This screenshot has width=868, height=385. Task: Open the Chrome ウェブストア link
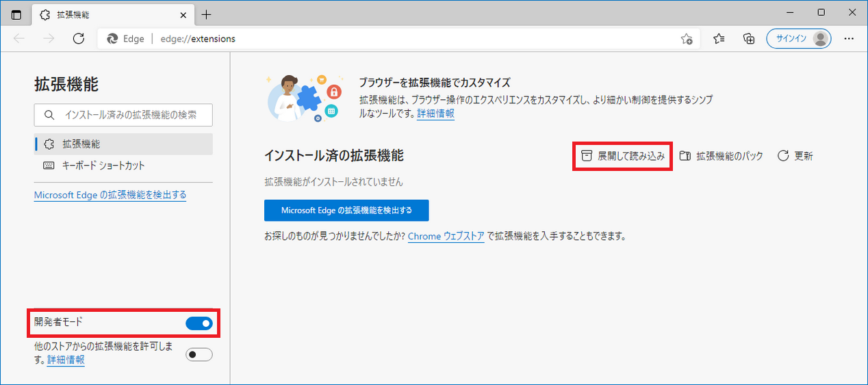pos(446,236)
